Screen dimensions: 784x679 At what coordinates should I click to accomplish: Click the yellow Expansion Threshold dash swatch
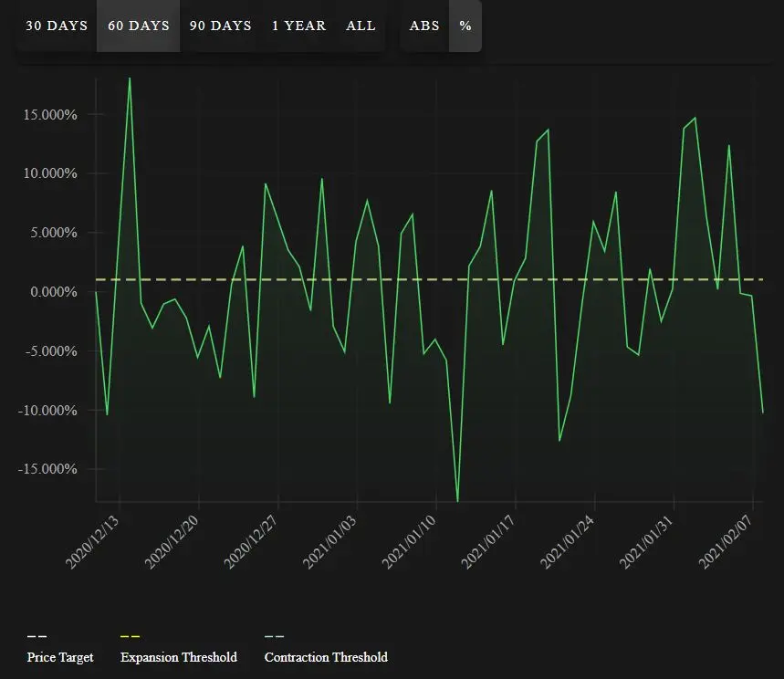click(x=130, y=636)
